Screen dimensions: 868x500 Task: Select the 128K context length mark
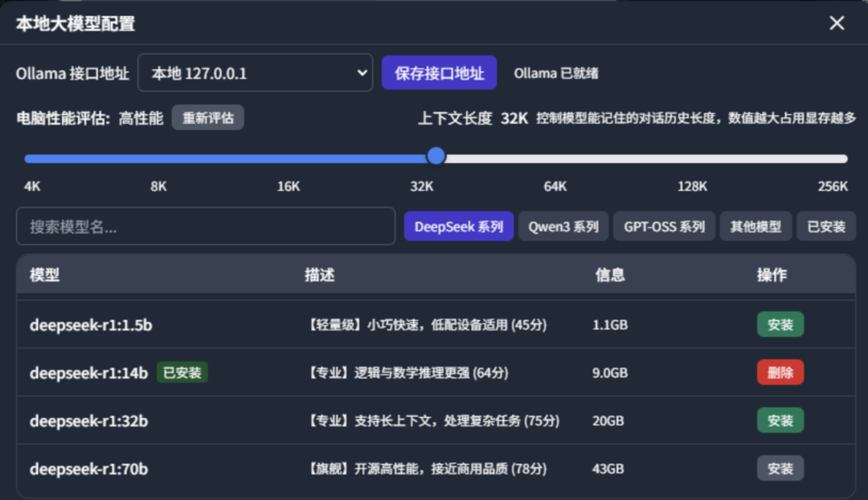(x=692, y=186)
